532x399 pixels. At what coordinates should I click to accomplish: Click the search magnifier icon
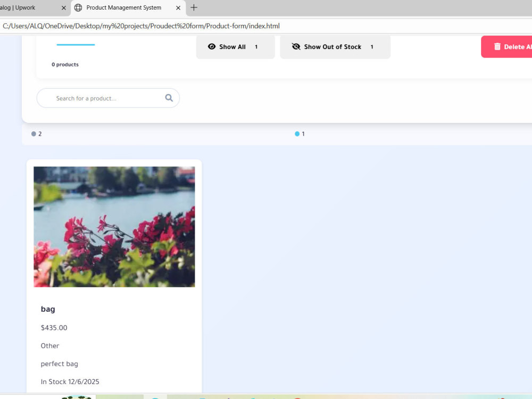169,98
